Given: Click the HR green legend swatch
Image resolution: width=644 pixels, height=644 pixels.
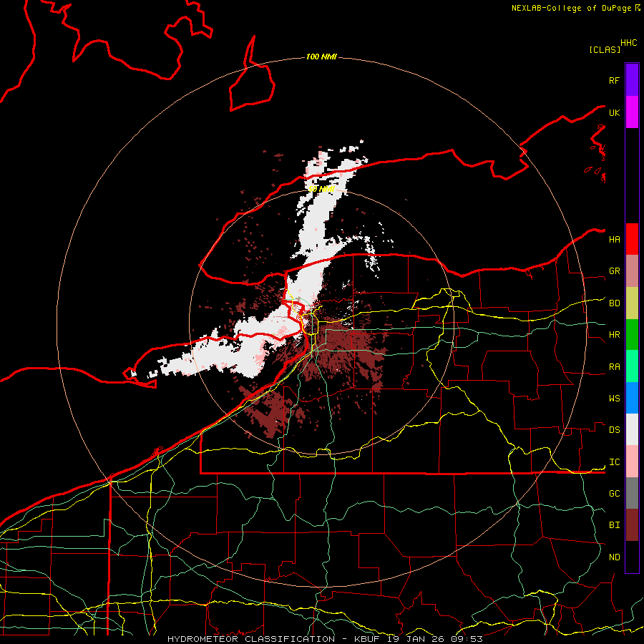Looking at the screenshot, I should pyautogui.click(x=632, y=335).
